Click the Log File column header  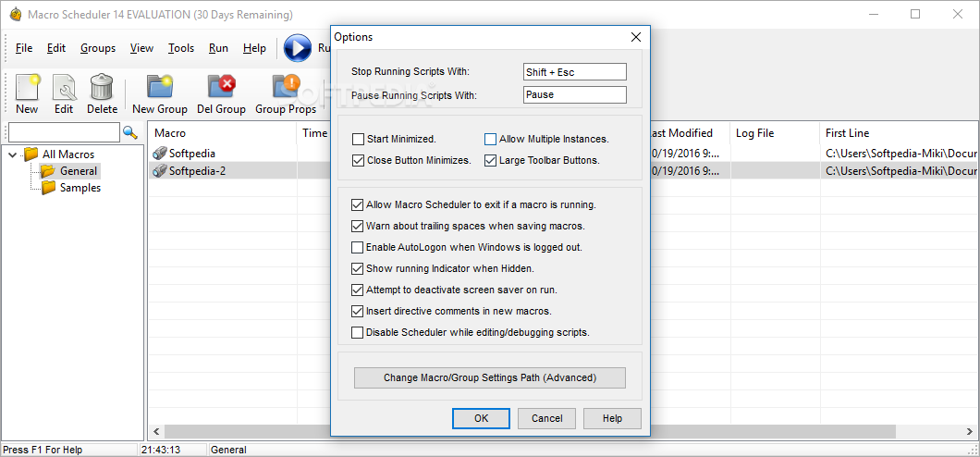coord(775,132)
